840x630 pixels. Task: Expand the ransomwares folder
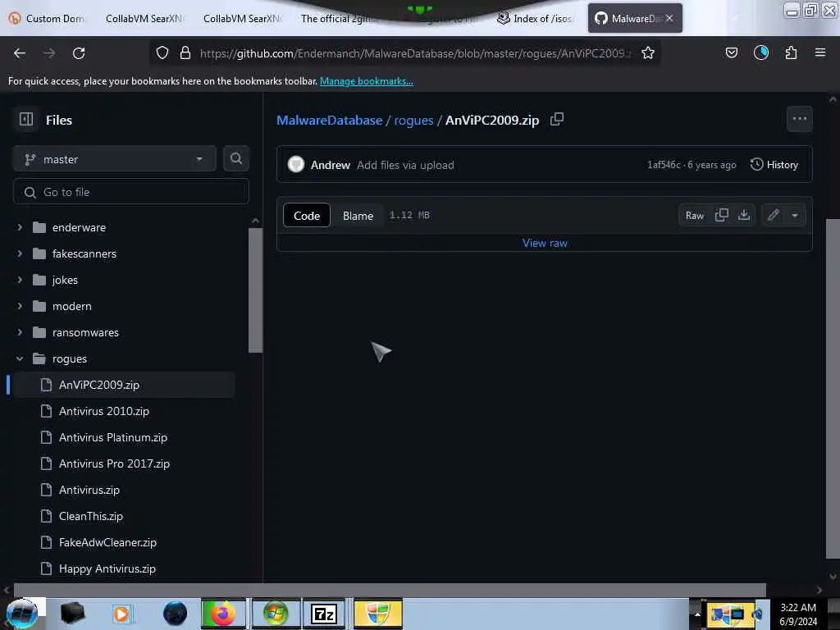(x=20, y=332)
